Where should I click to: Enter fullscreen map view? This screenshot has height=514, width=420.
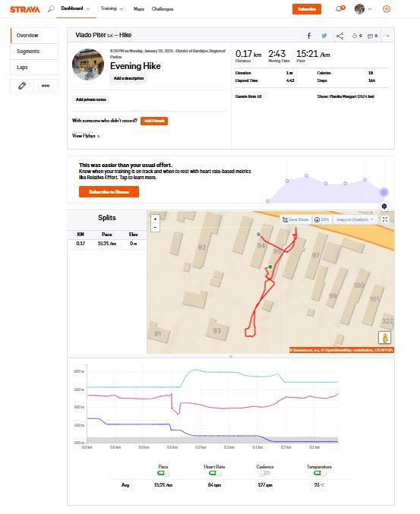pos(385,219)
